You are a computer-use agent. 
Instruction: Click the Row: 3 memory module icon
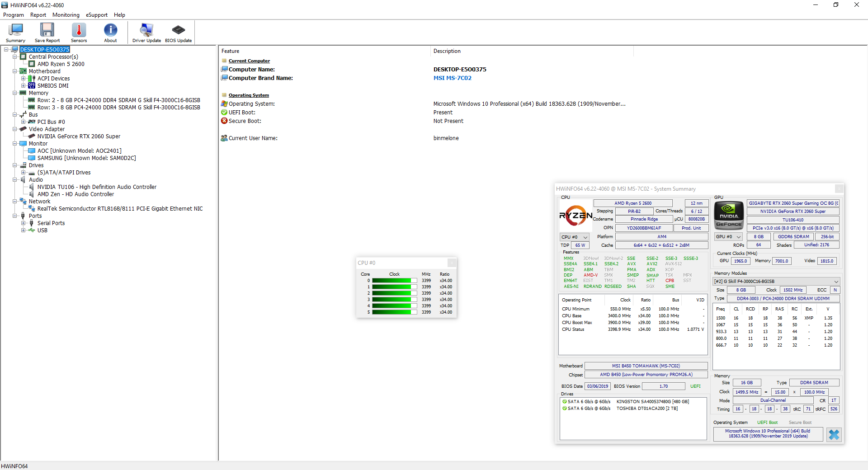click(32, 108)
